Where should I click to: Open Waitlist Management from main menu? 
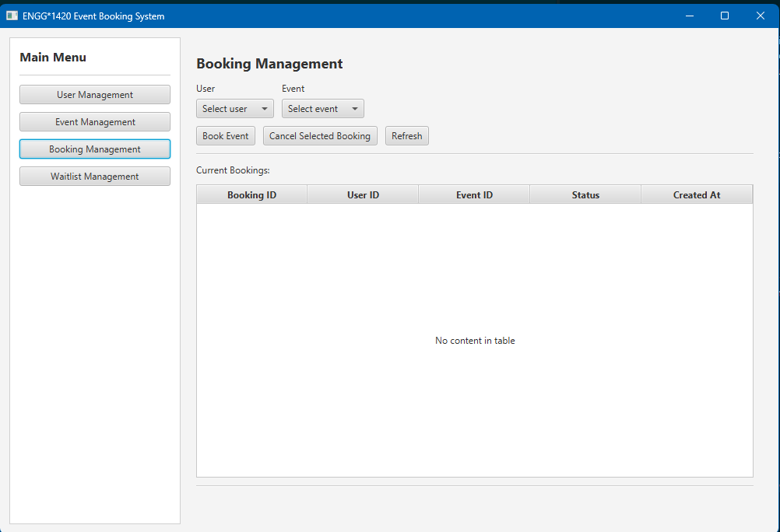click(x=94, y=177)
